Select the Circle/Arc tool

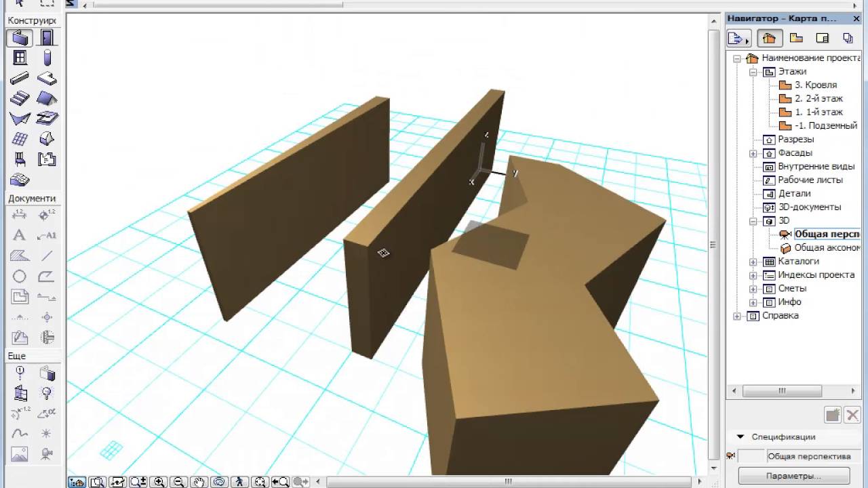[20, 276]
